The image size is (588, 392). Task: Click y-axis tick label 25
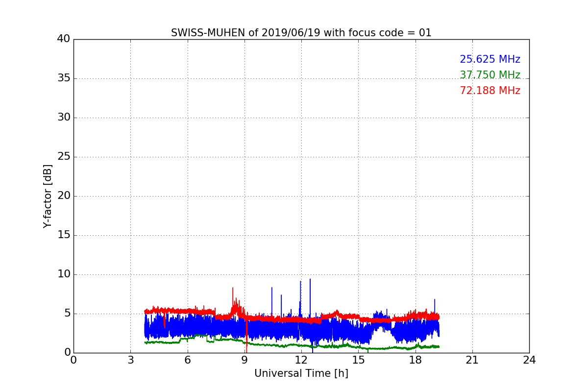[64, 157]
